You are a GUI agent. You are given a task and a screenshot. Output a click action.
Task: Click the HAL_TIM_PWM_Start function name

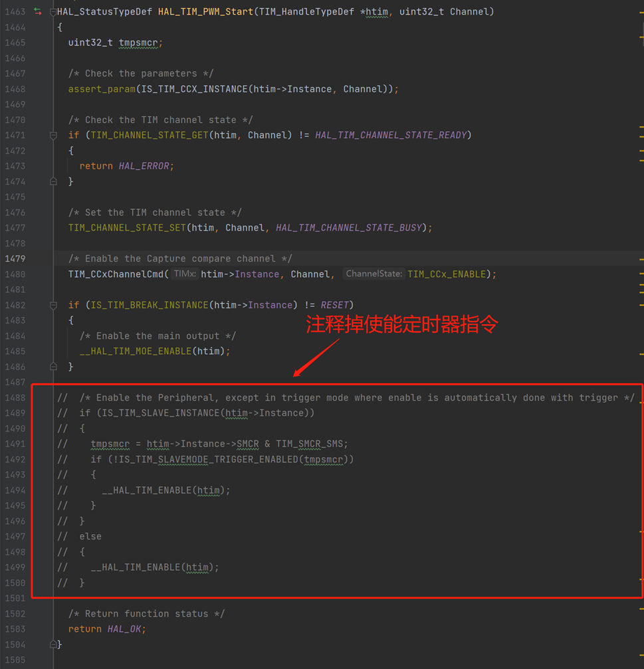tap(205, 11)
